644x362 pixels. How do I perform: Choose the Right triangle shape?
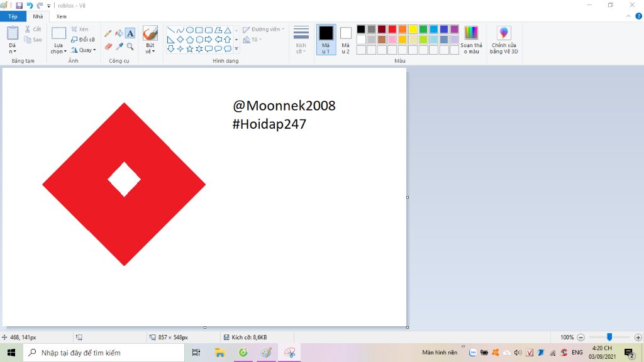[x=171, y=40]
